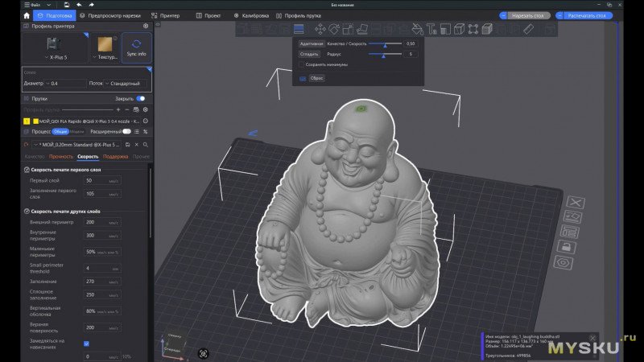Viewport: 644px width, 362px height.
Task: Switch to the Проект tab
Action: click(208, 15)
